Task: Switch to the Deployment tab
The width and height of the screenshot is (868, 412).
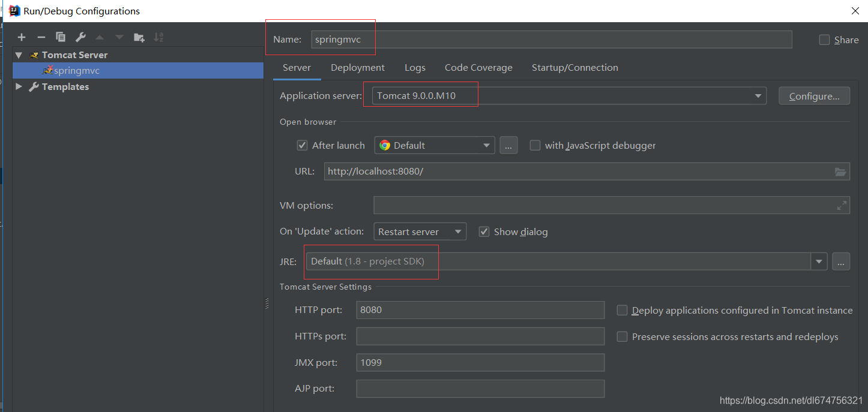Action: click(358, 68)
